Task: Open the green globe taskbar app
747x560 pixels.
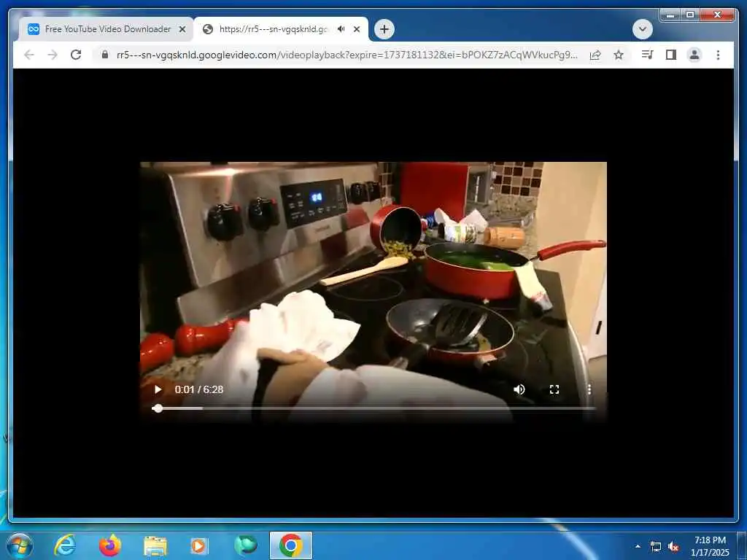Action: point(246,545)
